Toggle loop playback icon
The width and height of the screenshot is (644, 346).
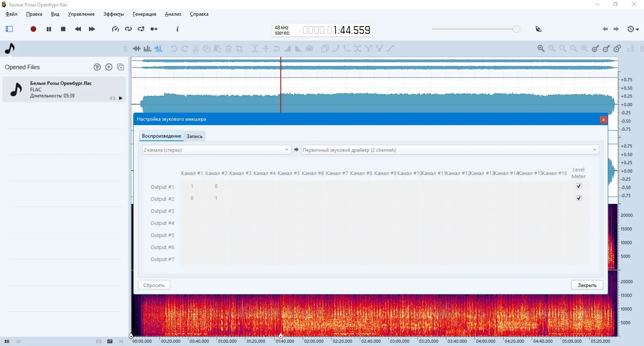tap(128, 29)
